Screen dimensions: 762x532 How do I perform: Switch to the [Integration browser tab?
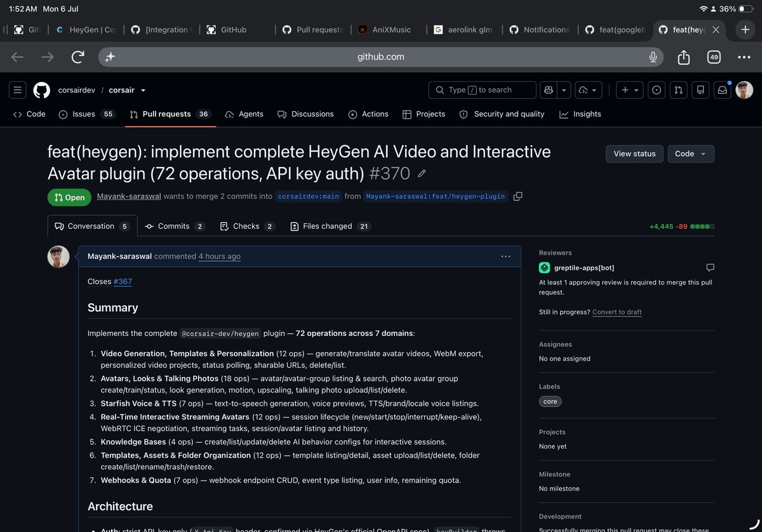161,30
